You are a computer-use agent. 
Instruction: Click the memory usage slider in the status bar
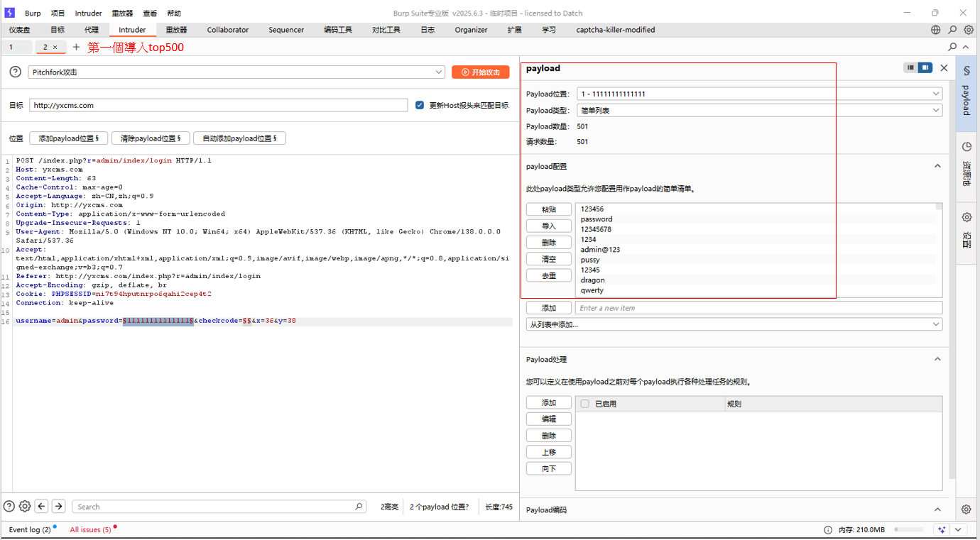point(909,530)
